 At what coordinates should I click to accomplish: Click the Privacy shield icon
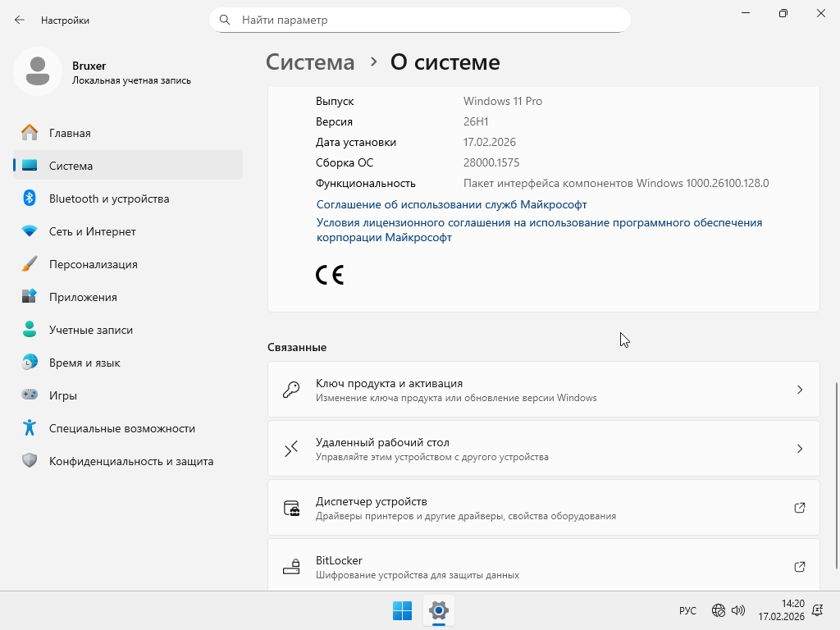coord(30,460)
